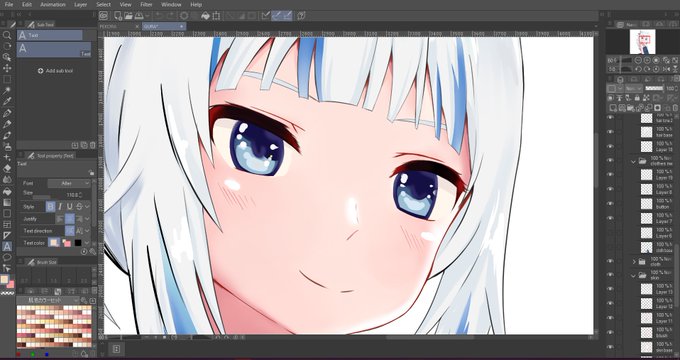
Task: Open the wrench sub tool detail icon
Action: pos(92,252)
